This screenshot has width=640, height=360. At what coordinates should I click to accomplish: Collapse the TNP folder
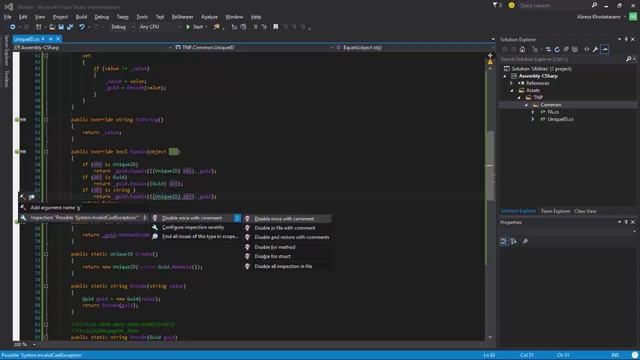(519, 98)
